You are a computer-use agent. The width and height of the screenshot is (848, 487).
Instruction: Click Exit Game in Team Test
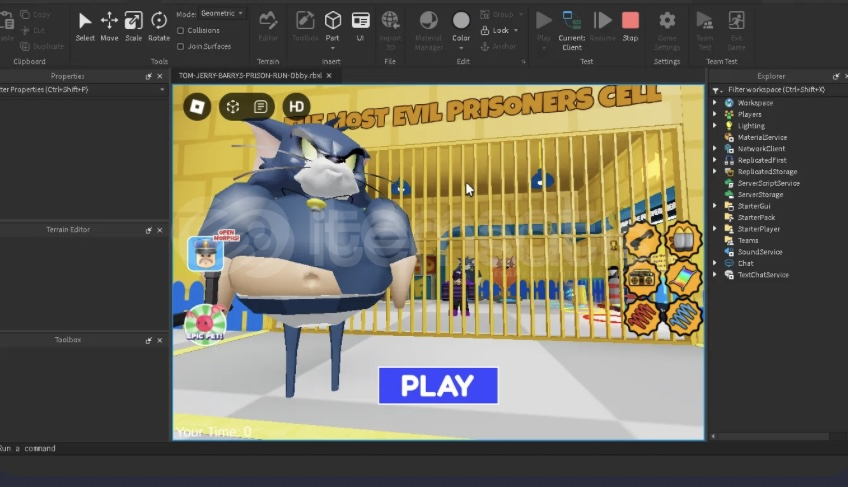[736, 31]
